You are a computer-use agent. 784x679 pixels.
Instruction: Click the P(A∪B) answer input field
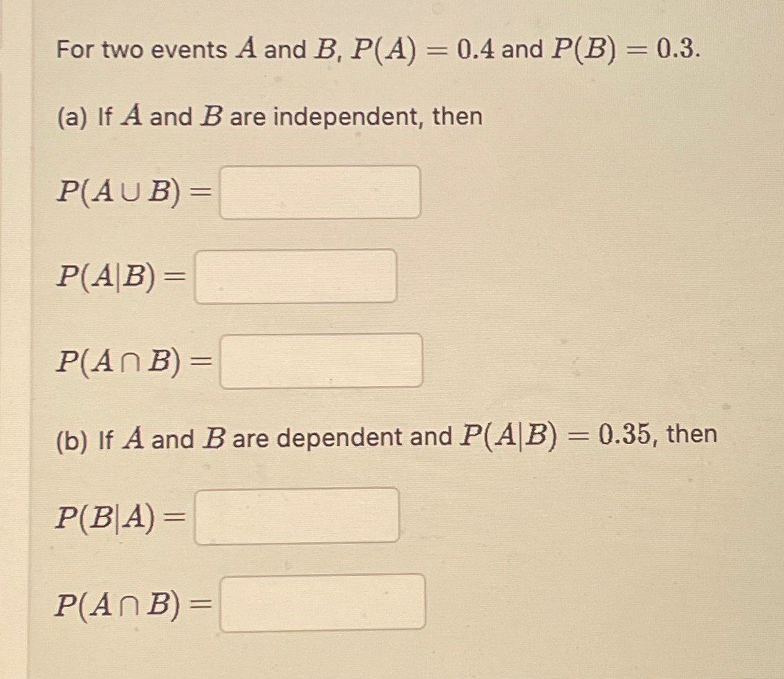point(320,192)
